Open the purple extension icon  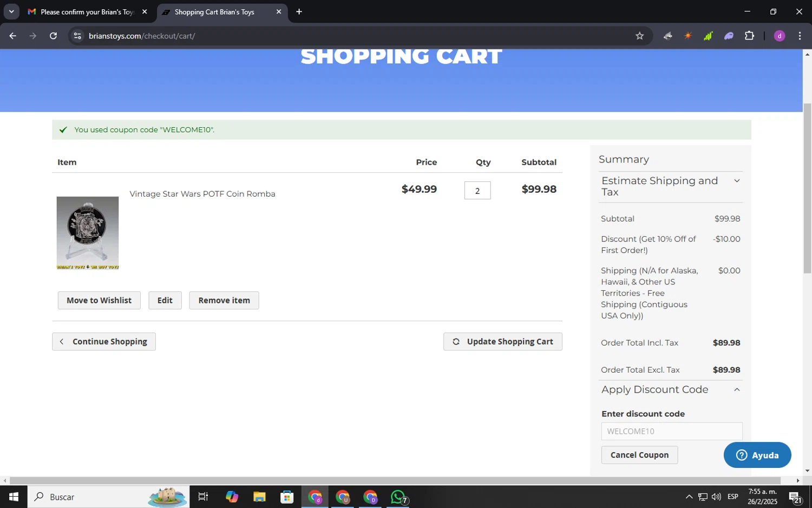point(729,36)
